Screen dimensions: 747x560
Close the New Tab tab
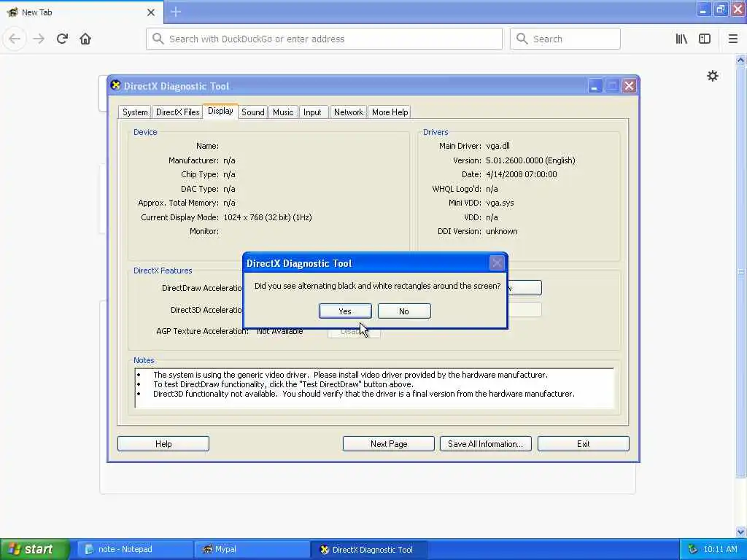pos(150,12)
